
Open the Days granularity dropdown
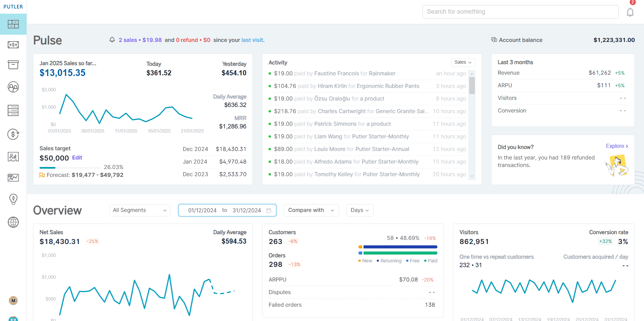pos(360,211)
